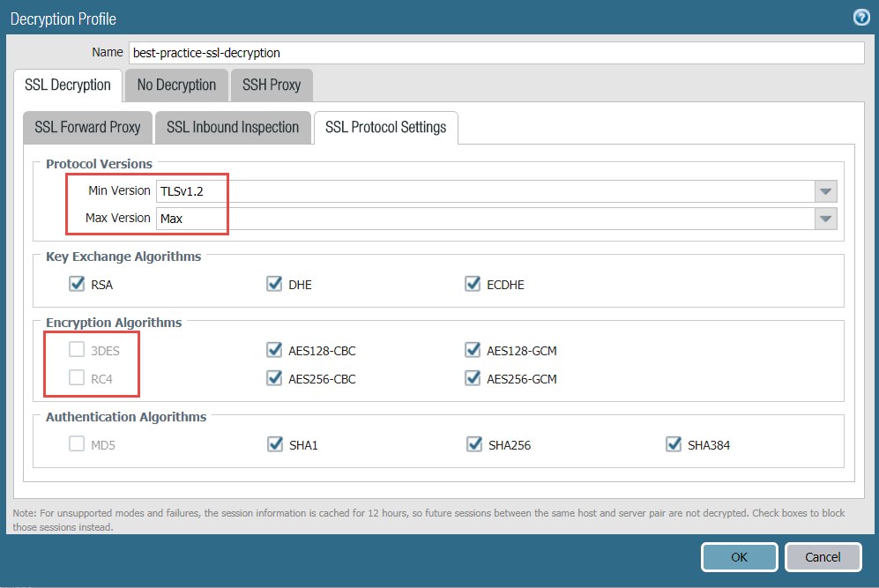Uncheck the SHA1 authentication checkbox
This screenshot has height=588, width=879.
pyautogui.click(x=274, y=445)
